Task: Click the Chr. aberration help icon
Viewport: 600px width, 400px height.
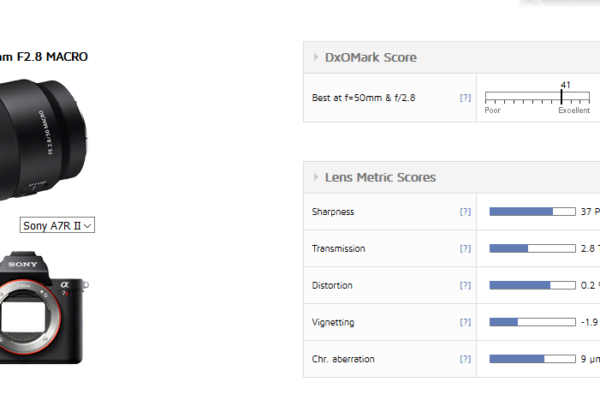Action: click(x=464, y=358)
